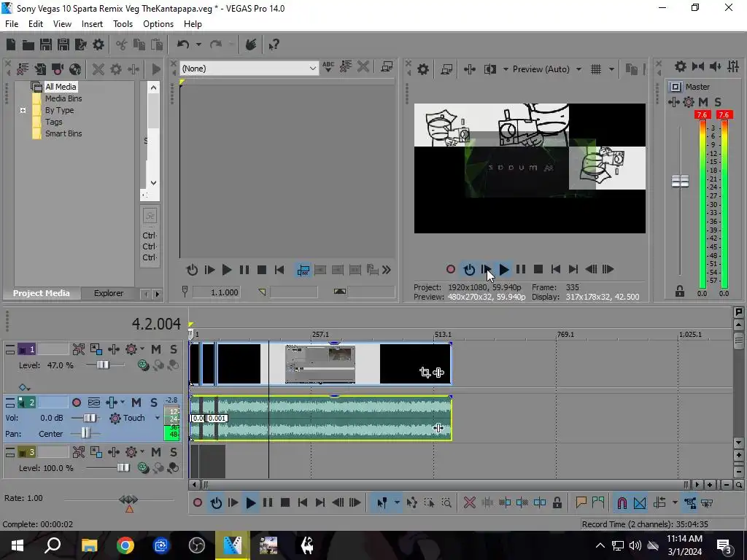
Task: Solo audio track 2
Action: [154, 402]
